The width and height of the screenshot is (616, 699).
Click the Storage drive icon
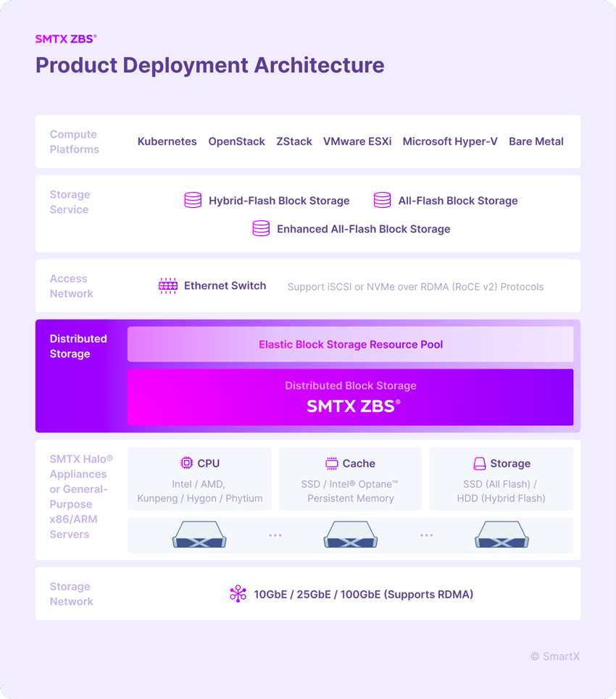(480, 464)
